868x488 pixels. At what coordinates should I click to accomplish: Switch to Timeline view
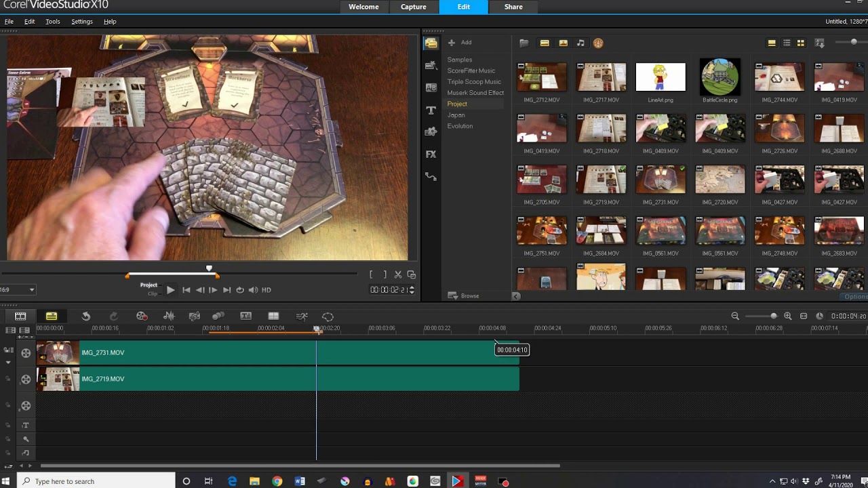(52, 317)
